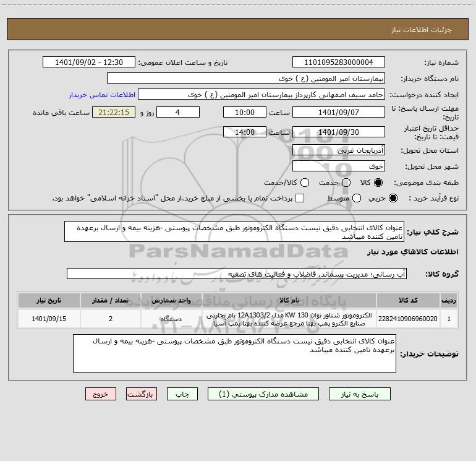Click the buyer name field بیمارستان امیر المومنین
The image size is (476, 461).
[246, 78]
